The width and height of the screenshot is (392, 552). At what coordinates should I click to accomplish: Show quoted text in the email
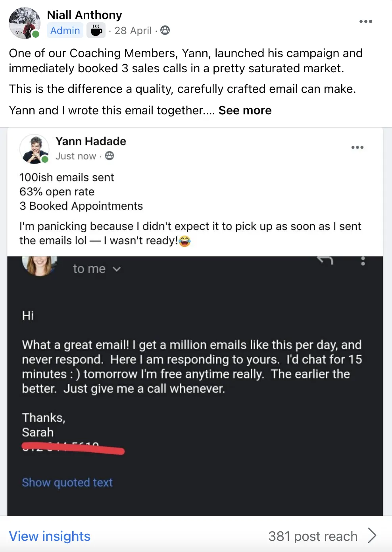point(67,483)
